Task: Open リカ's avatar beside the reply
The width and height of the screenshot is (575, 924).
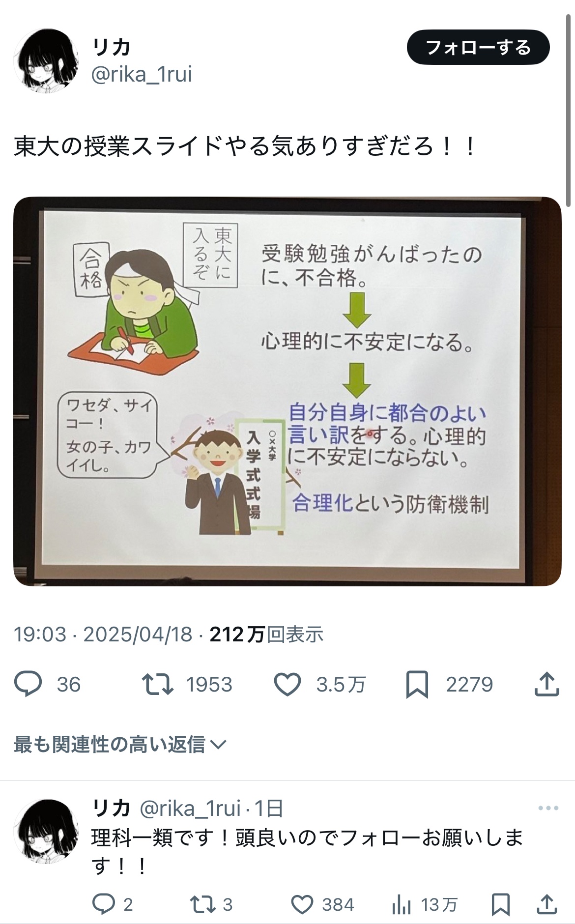Action: 46,831
